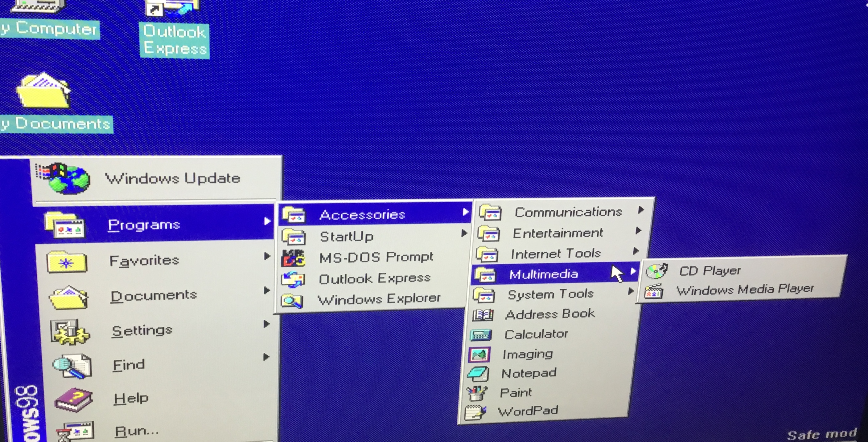Open the Address Book icon
Image resolution: width=868 pixels, height=442 pixels.
[x=483, y=315]
